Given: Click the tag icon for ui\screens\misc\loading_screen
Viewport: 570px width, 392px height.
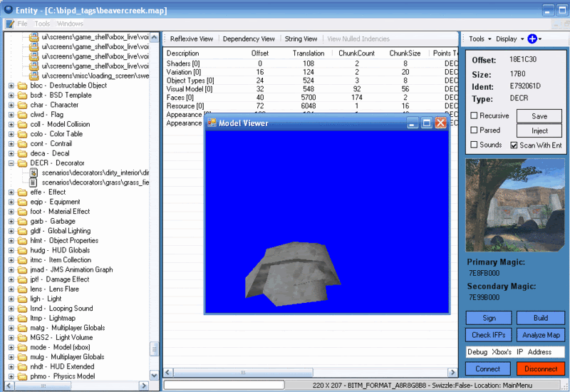Looking at the screenshot, I should click(33, 76).
